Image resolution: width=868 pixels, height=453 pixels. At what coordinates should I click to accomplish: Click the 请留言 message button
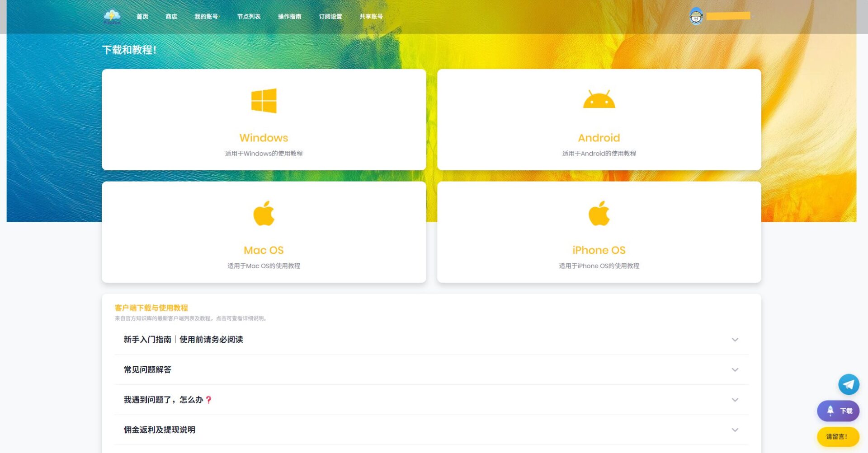pyautogui.click(x=837, y=436)
